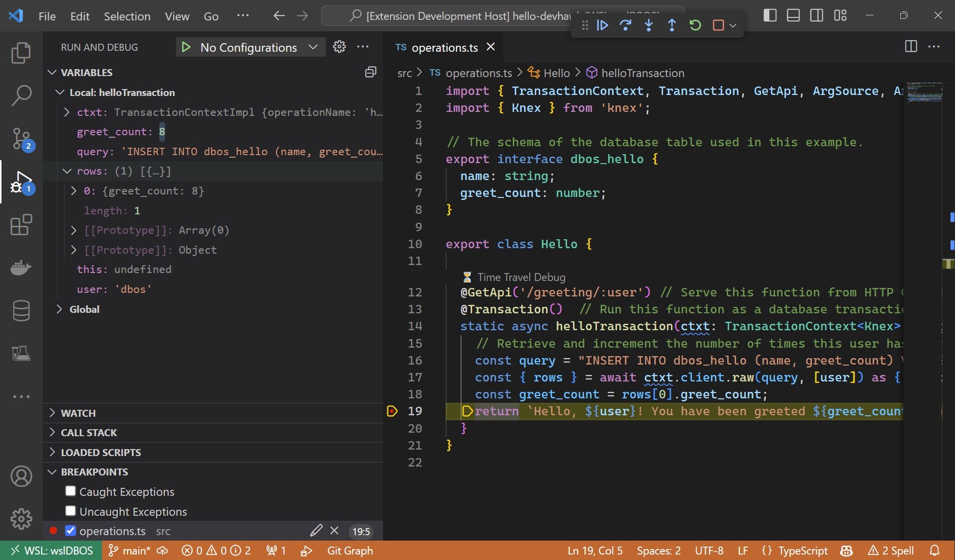This screenshot has height=560, width=955.
Task: Click the debug Step Over button
Action: tap(625, 25)
